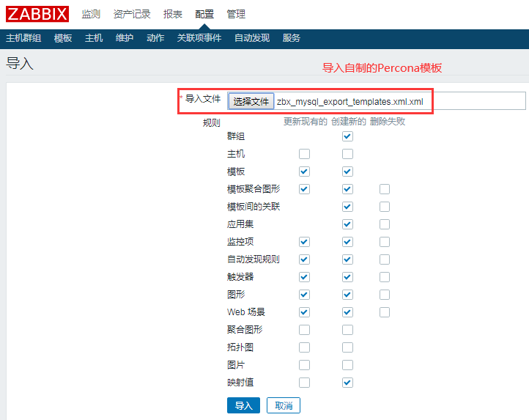Click the 删除失败 column header
This screenshot has width=529, height=420.
coord(388,121)
